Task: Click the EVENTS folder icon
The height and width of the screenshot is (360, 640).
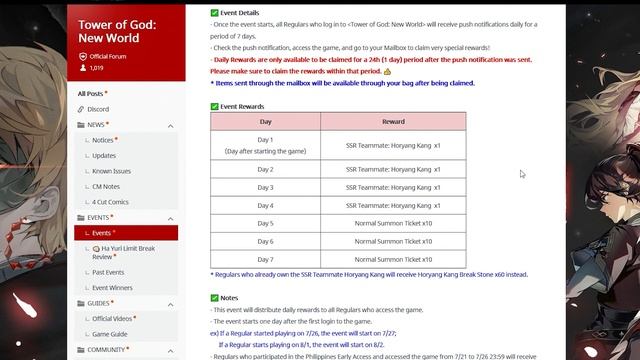Action: point(81,218)
